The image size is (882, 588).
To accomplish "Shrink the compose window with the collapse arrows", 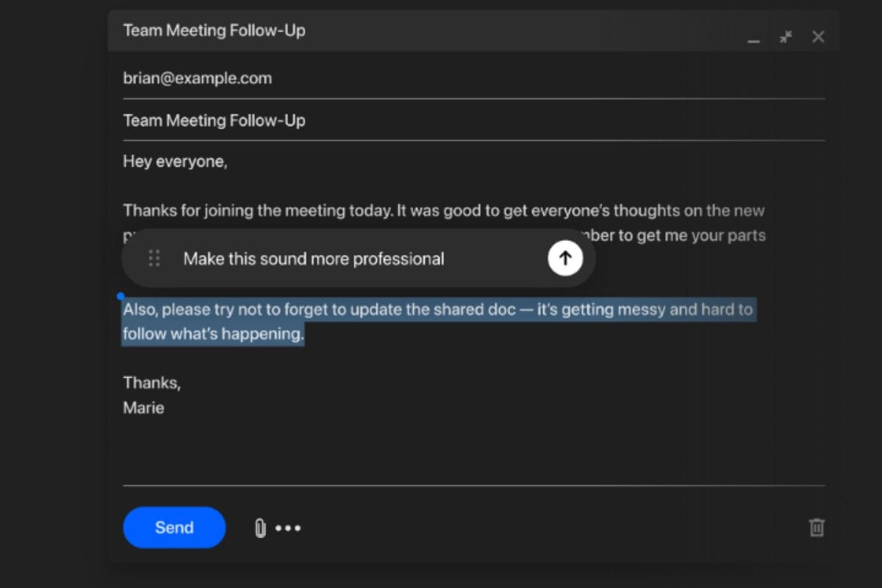I will pos(786,37).
